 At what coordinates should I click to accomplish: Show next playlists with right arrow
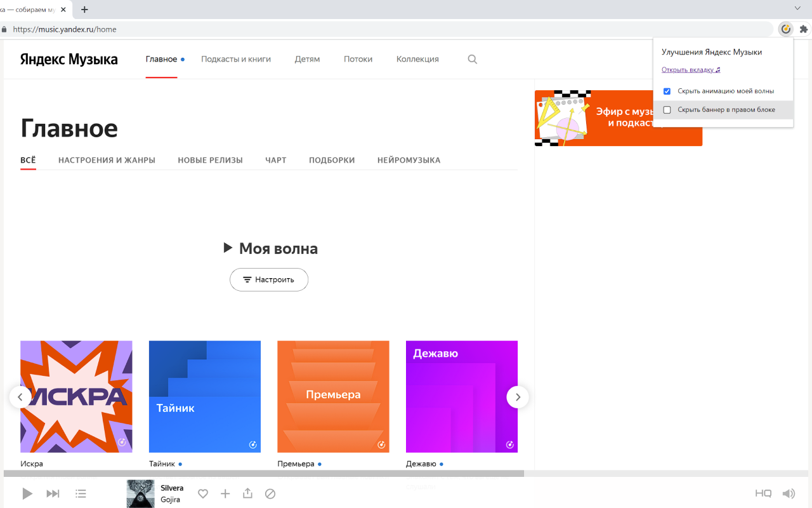click(518, 397)
